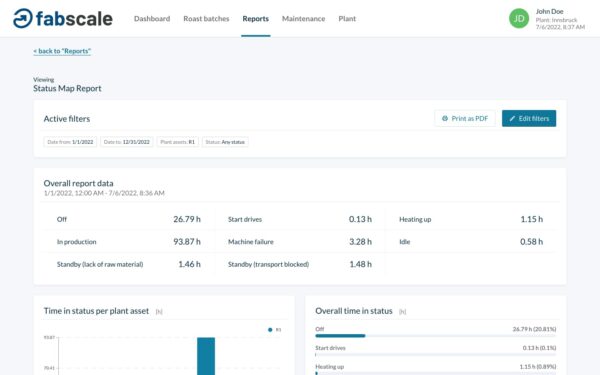Switch to the Plant tab

347,19
